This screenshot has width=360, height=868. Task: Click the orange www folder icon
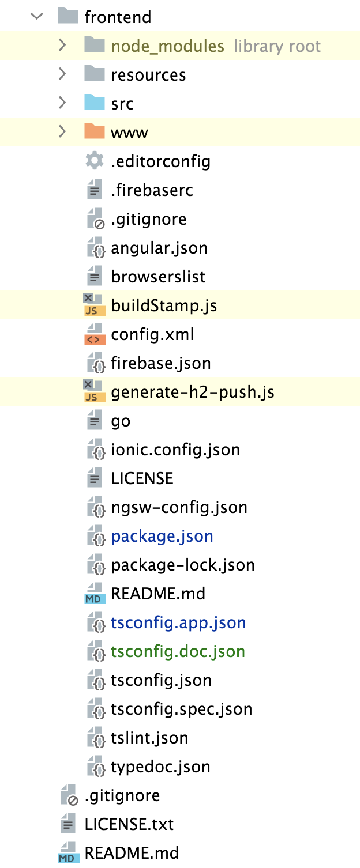[93, 132]
